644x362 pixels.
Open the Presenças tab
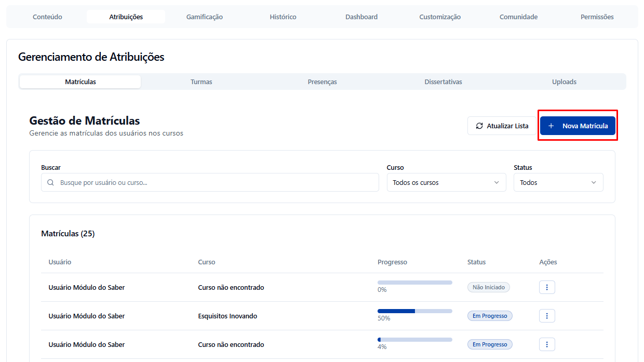tap(322, 82)
